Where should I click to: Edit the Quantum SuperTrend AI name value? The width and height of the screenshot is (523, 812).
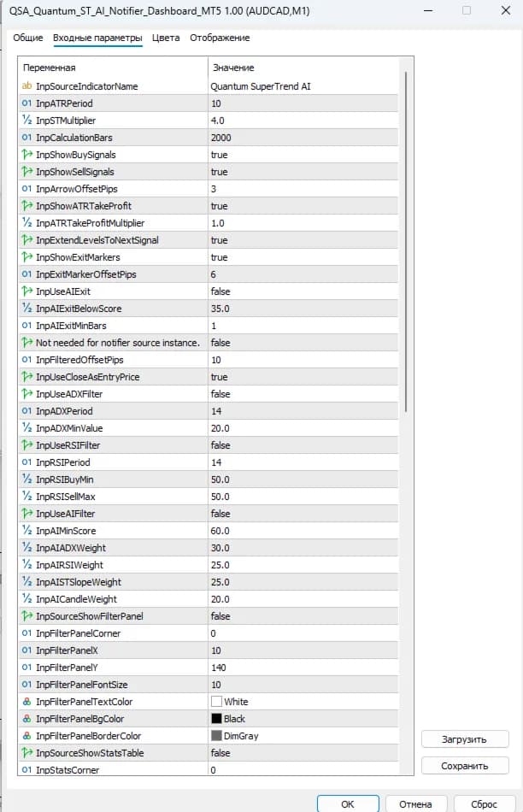[303, 86]
